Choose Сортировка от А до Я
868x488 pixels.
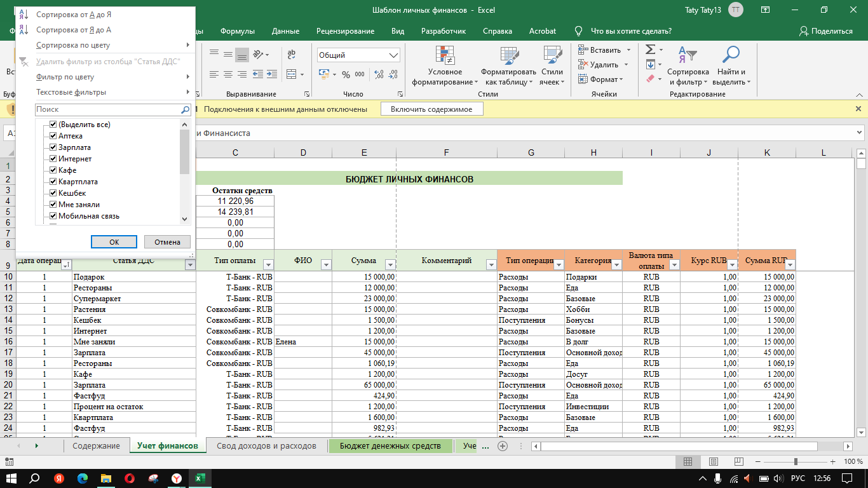(74, 14)
